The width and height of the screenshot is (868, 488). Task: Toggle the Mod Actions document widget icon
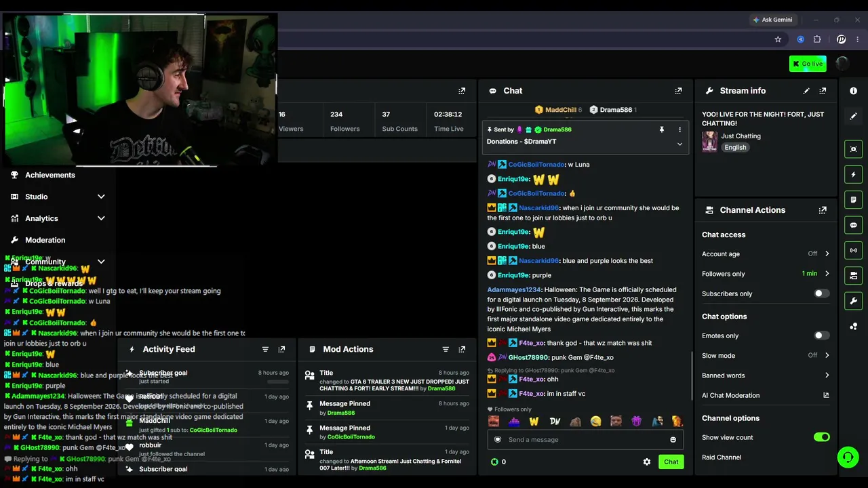tap(853, 200)
